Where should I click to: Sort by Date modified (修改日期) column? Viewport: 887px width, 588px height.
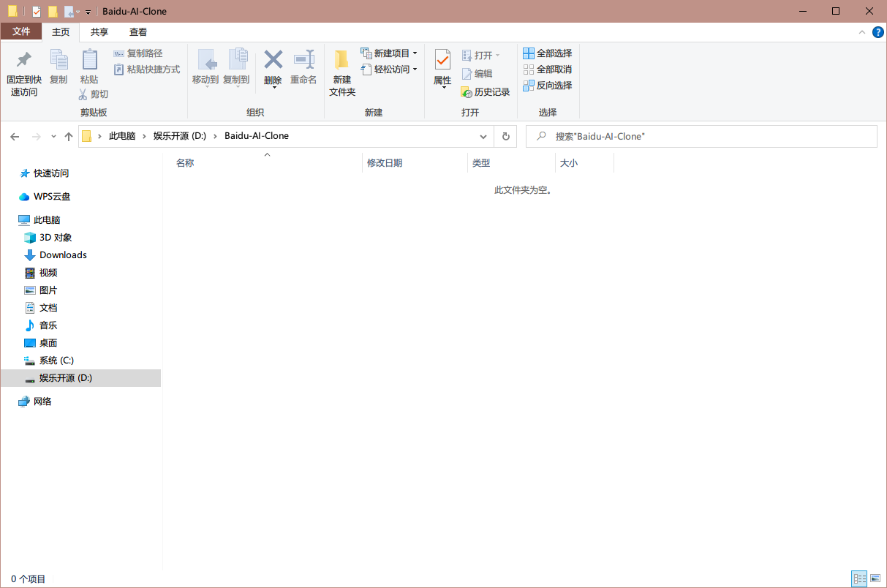[385, 163]
